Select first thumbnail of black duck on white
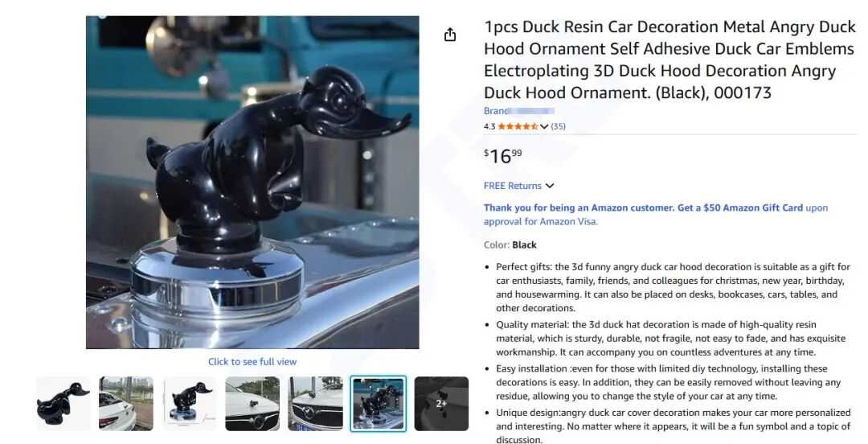The height and width of the screenshot is (444, 868). point(63,403)
